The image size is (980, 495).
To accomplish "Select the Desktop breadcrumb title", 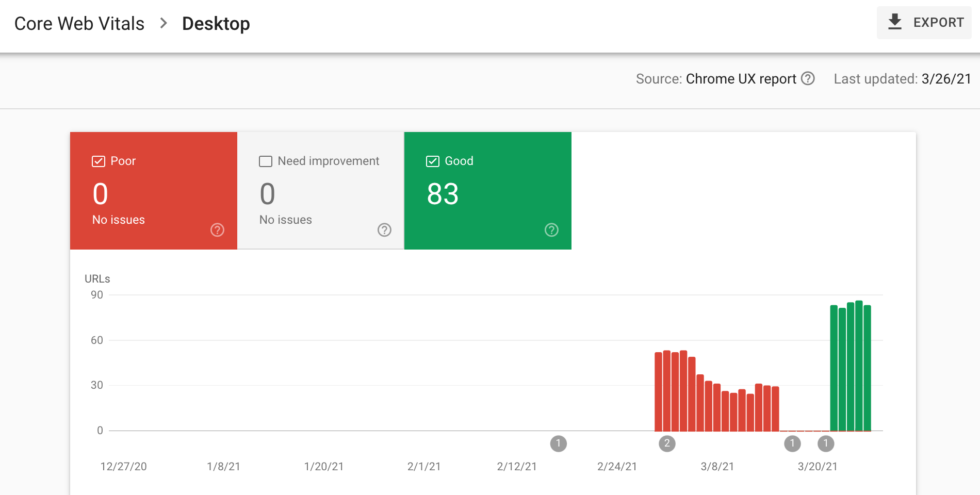I will click(216, 24).
